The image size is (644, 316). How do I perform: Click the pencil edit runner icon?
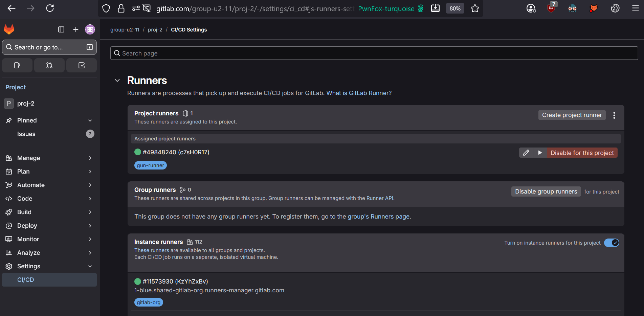(x=526, y=153)
